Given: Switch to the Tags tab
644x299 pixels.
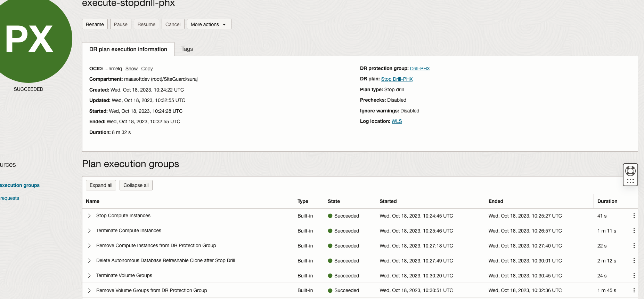Looking at the screenshot, I should 187,49.
